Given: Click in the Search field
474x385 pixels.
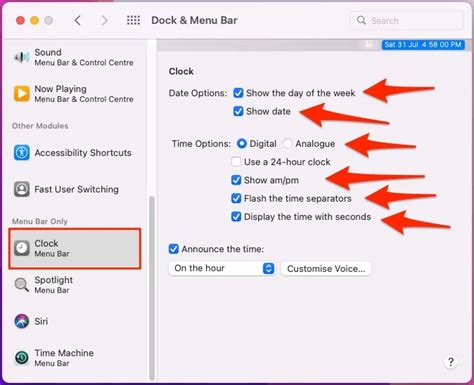Looking at the screenshot, I should pos(406,20).
